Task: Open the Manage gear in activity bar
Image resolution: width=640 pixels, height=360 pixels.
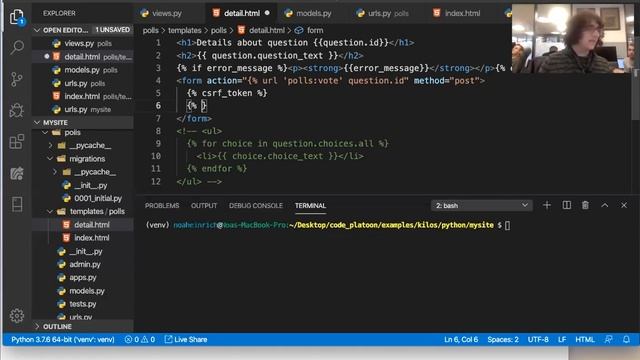Action: pyautogui.click(x=17, y=316)
